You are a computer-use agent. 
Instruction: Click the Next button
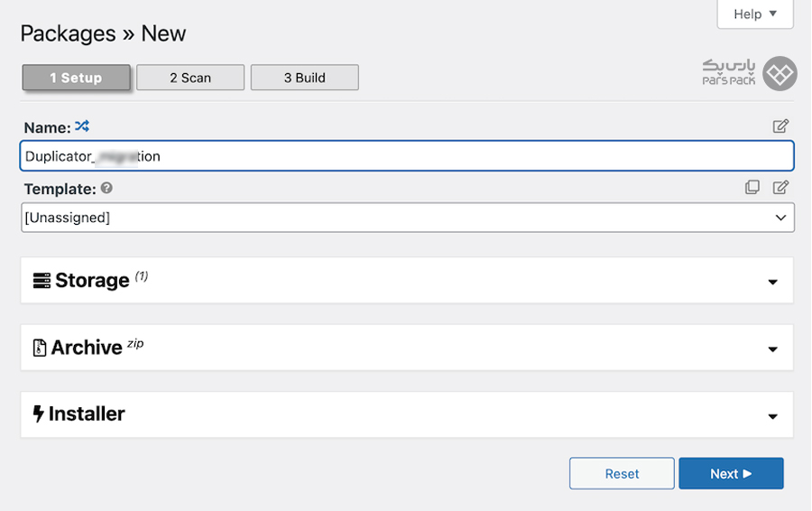click(731, 473)
